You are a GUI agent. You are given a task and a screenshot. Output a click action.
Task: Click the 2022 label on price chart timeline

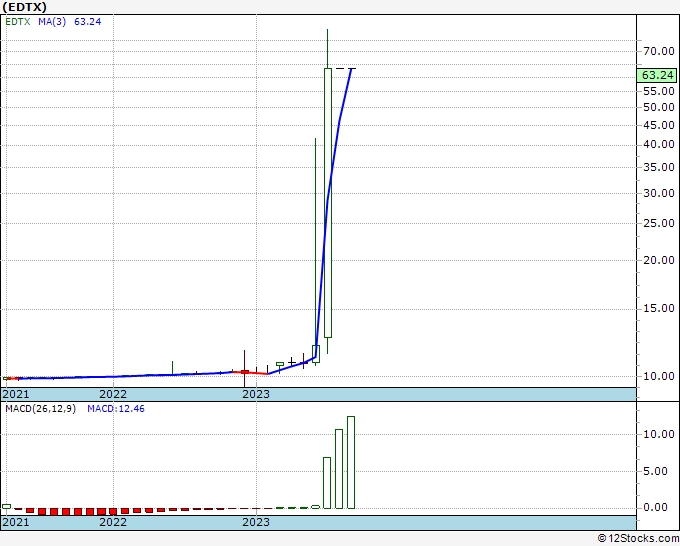113,394
